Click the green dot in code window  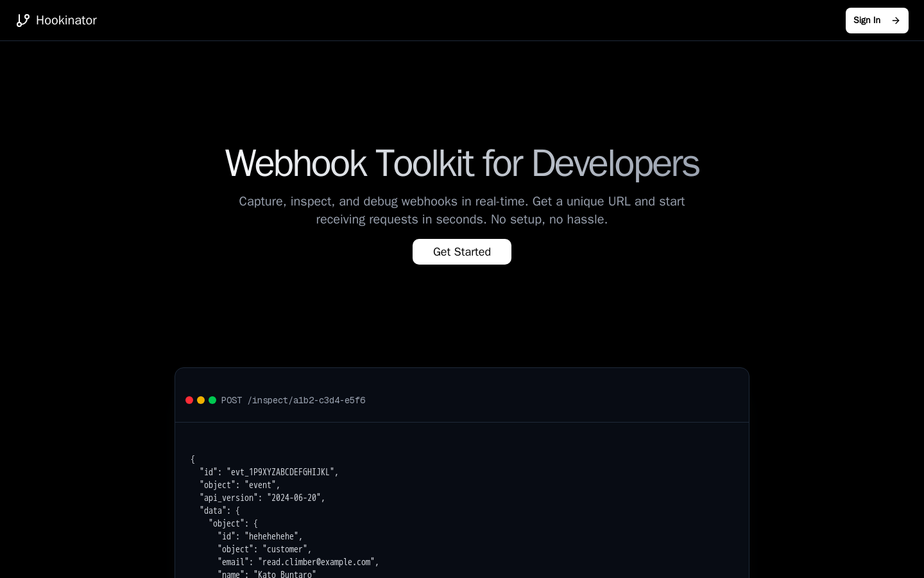pos(212,400)
